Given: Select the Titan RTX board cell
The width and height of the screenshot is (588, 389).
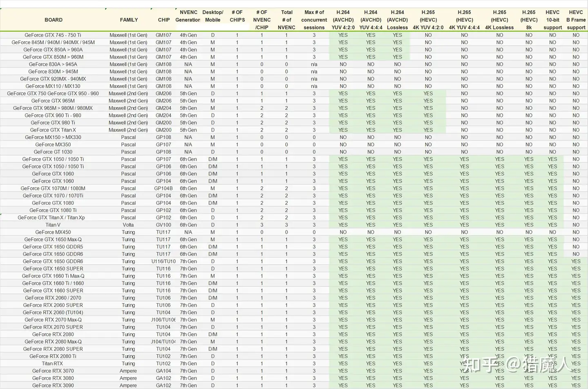Looking at the screenshot, I should (x=52, y=364).
